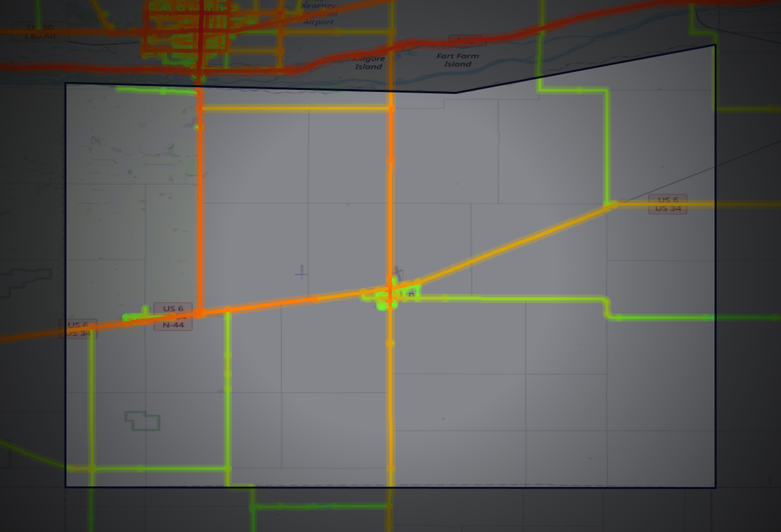Image resolution: width=781 pixels, height=532 pixels.
Task: Click the US 6 US 34 shield on the right
Action: click(x=668, y=204)
